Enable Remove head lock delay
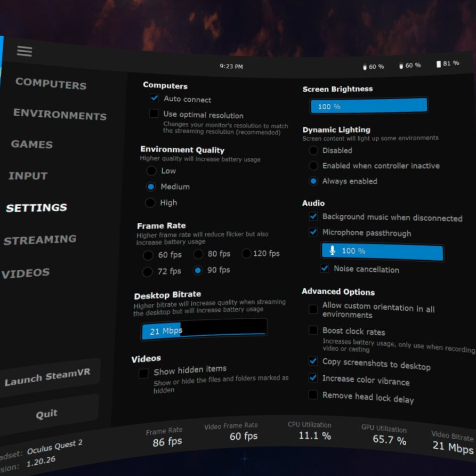The height and width of the screenshot is (476, 476). pos(313,395)
